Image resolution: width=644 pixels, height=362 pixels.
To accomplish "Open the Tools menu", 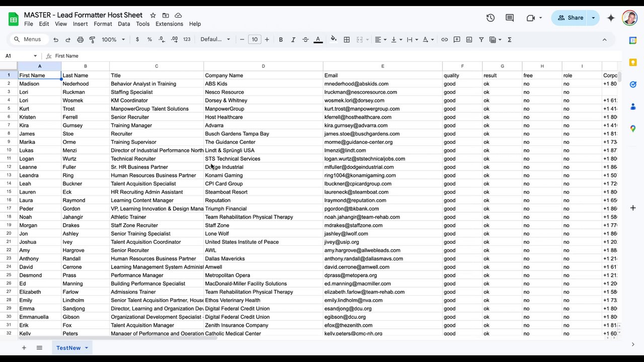I will tap(143, 24).
